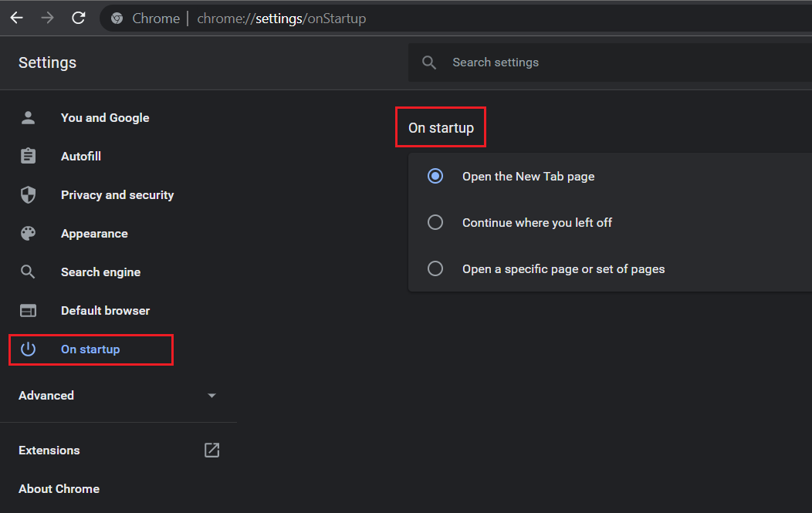The height and width of the screenshot is (513, 812).
Task: Choose Open a specific page or set of pages
Action: pos(435,268)
